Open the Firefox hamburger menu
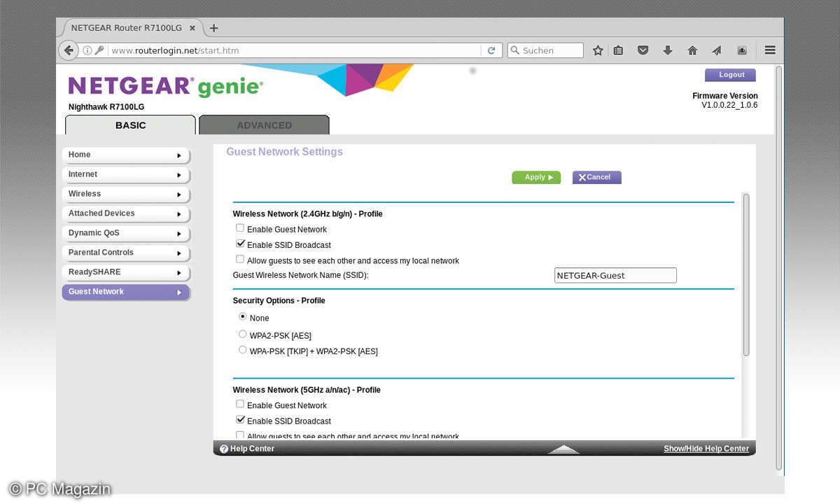The image size is (840, 504). (x=770, y=50)
